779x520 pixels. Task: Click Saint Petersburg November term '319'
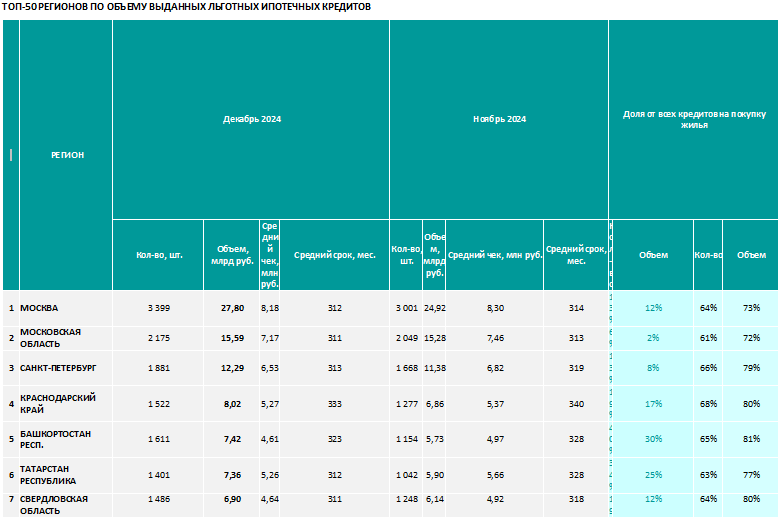tap(576, 369)
